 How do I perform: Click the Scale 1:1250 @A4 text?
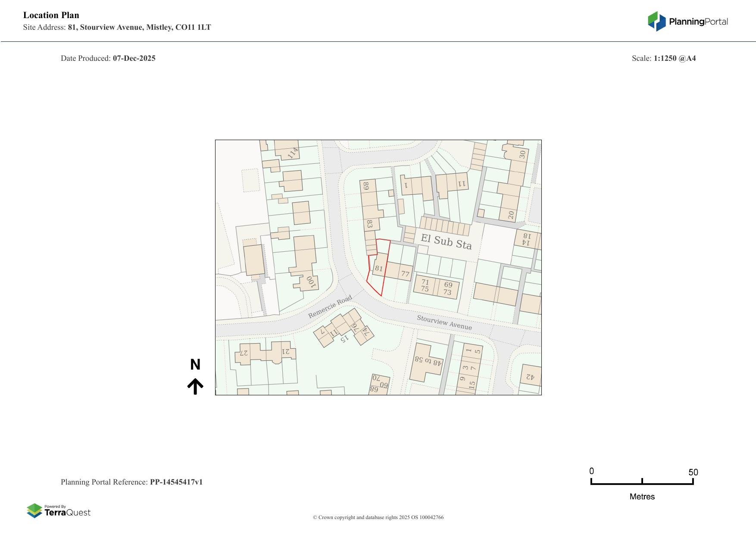665,58
